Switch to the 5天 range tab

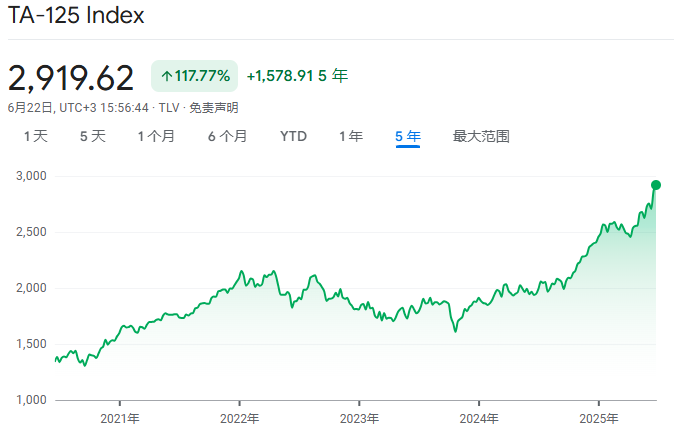point(93,136)
